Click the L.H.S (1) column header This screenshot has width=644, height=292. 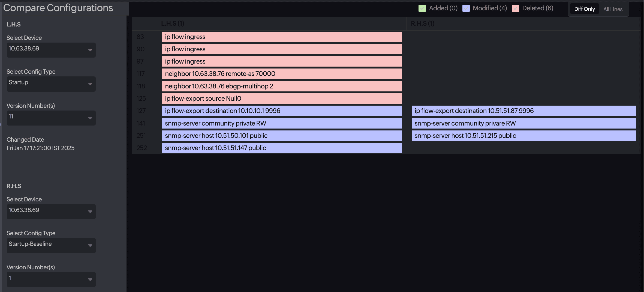coord(172,23)
